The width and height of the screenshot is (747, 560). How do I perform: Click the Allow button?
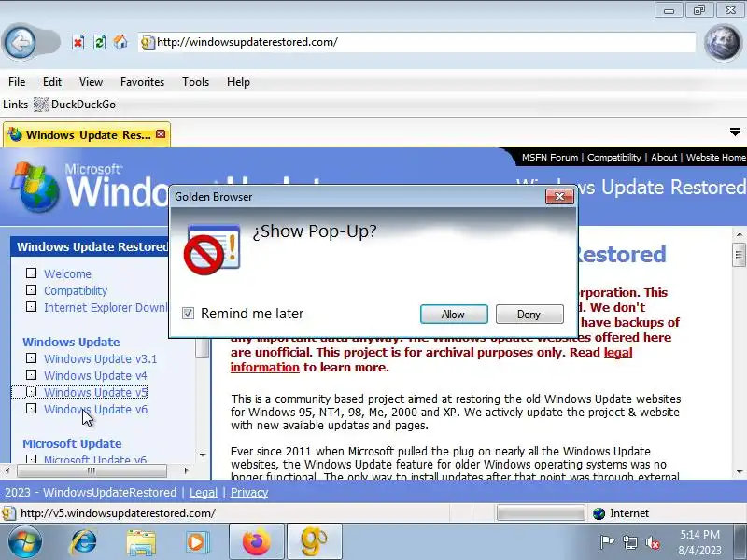coord(454,315)
